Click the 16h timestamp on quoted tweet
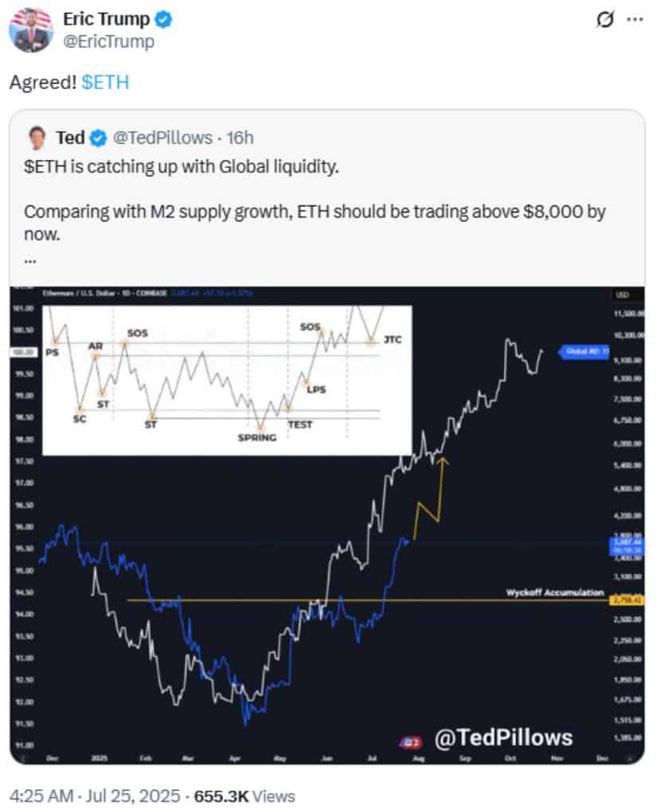The image size is (657, 812). [240, 138]
